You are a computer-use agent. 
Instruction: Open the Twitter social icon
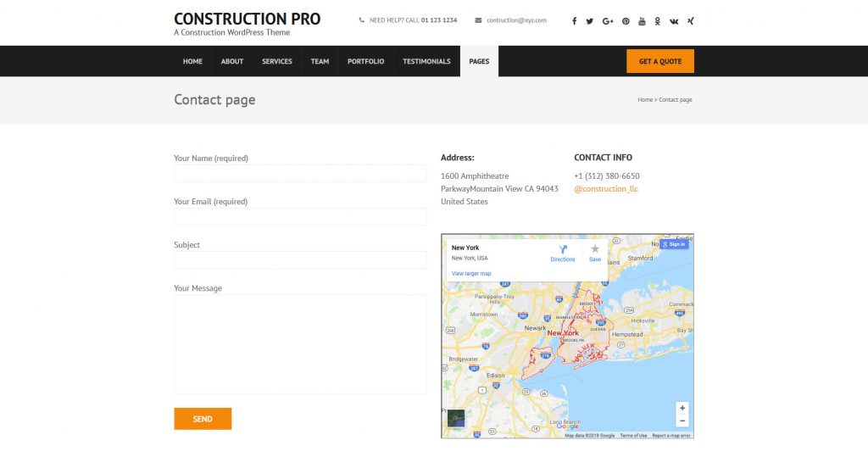pos(590,21)
